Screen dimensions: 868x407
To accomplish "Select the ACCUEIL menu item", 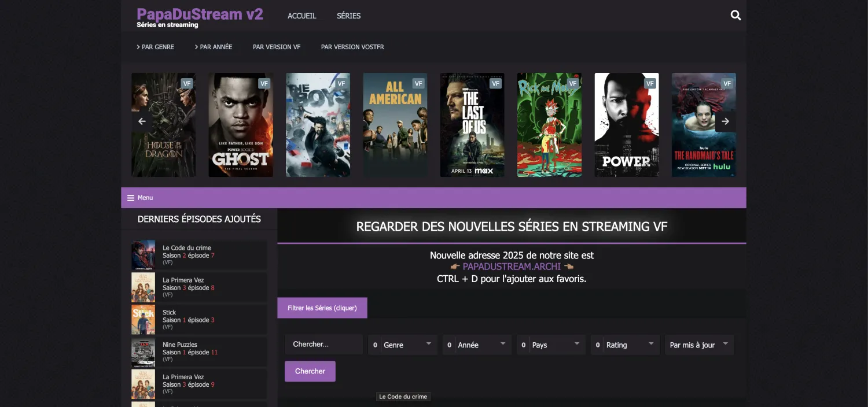I will [301, 16].
